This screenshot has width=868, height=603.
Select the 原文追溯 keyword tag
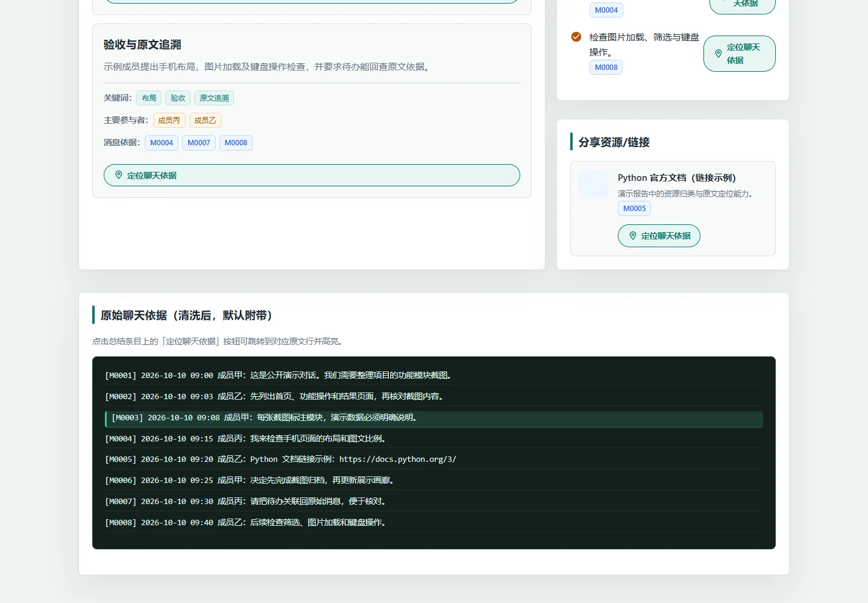tap(214, 98)
